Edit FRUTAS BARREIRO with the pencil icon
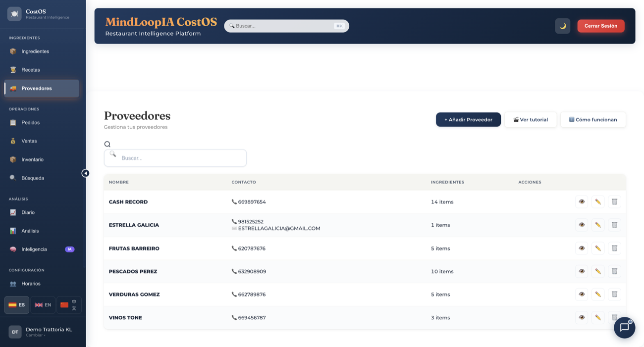The height and width of the screenshot is (347, 644). coord(598,248)
